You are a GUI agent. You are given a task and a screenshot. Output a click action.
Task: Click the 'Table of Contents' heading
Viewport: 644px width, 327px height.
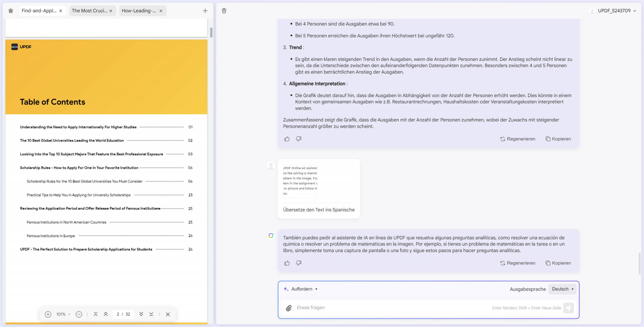point(53,102)
